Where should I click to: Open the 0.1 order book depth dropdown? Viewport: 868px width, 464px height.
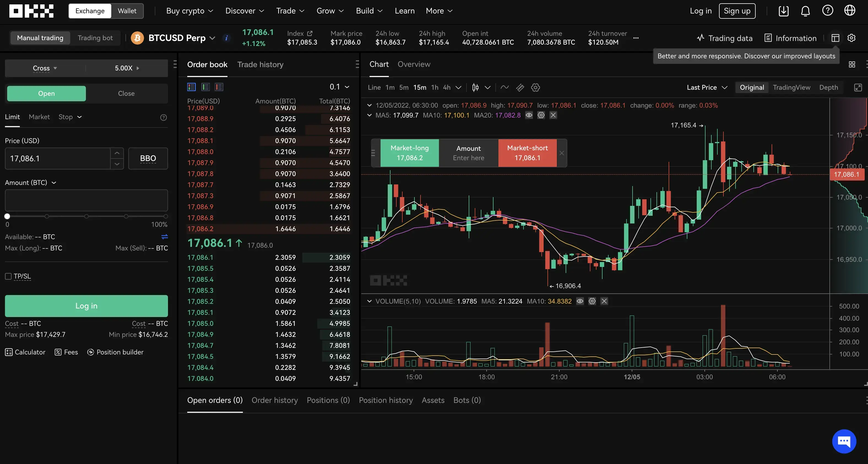[x=339, y=87]
